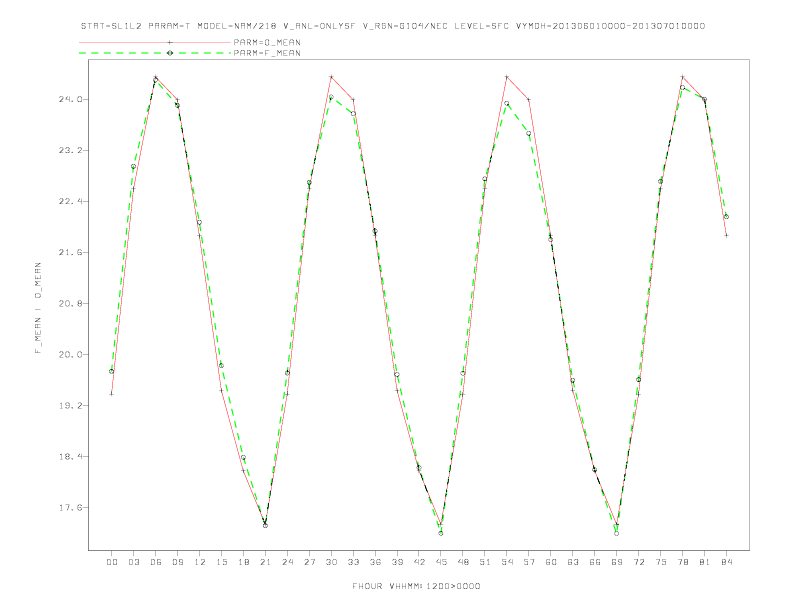
Task: Click the O_MEAN plus marker at hour 00
Action: tap(112, 394)
